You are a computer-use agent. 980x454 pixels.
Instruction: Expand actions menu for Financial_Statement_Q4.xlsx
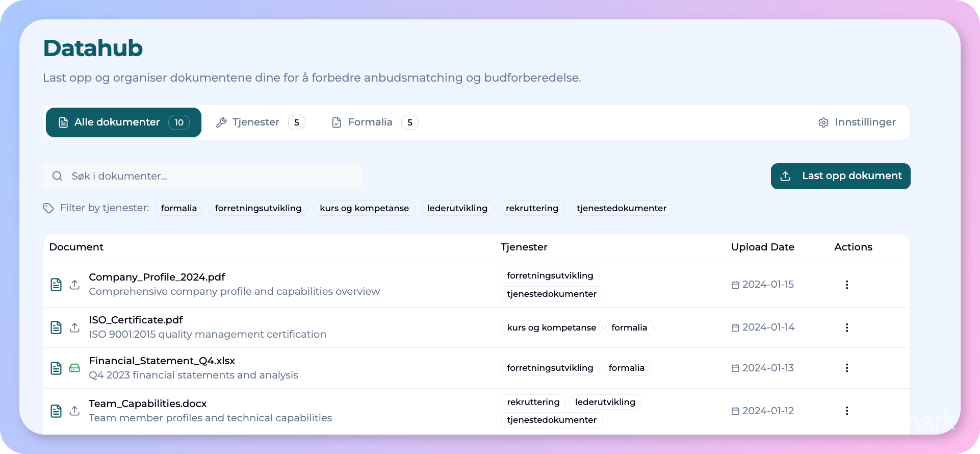846,368
